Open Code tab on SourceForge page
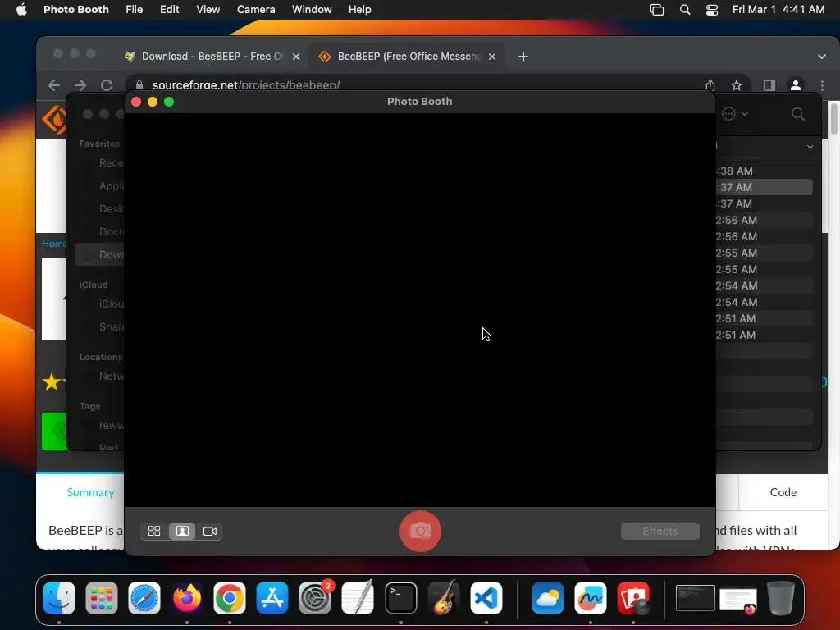This screenshot has width=840, height=630. (x=783, y=492)
